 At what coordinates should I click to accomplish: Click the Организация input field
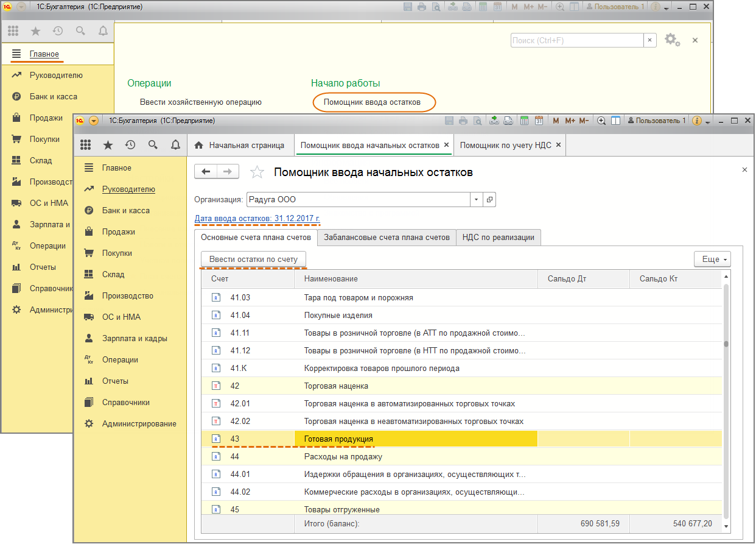coord(358,199)
